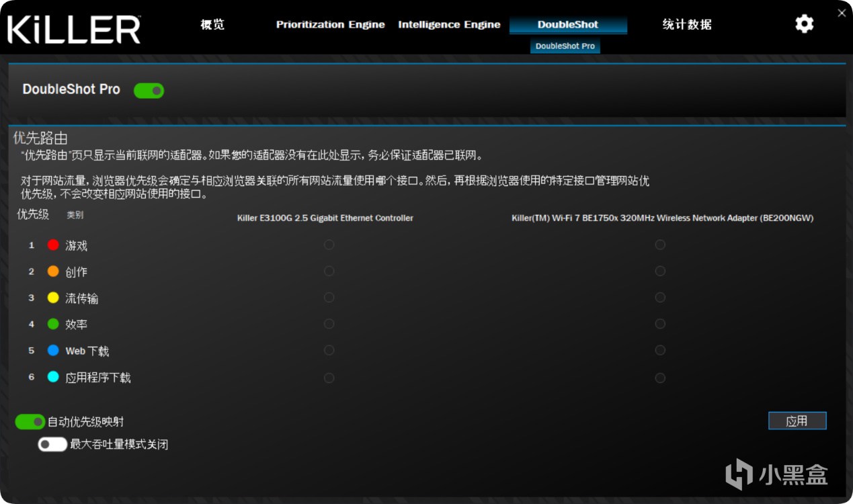853x504 pixels.
Task: Click the Web 下载 category label
Action: (87, 351)
